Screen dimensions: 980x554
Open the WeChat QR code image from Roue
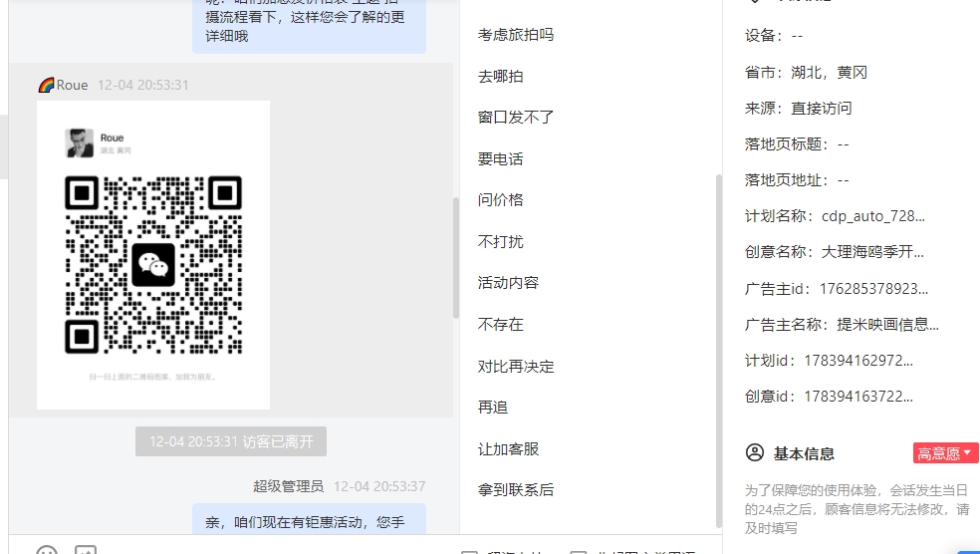point(153,255)
